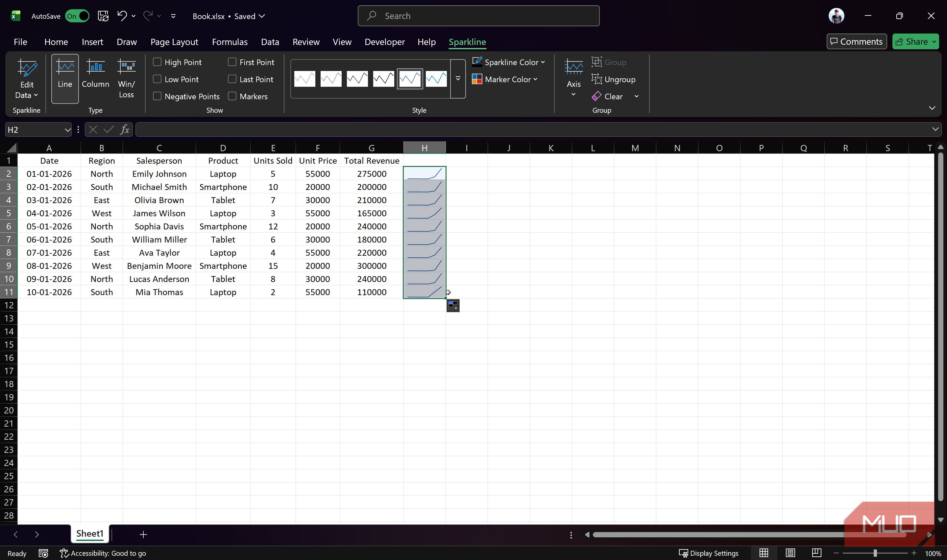Open the Insert ribbon tab
The width and height of the screenshot is (947, 560).
point(92,42)
